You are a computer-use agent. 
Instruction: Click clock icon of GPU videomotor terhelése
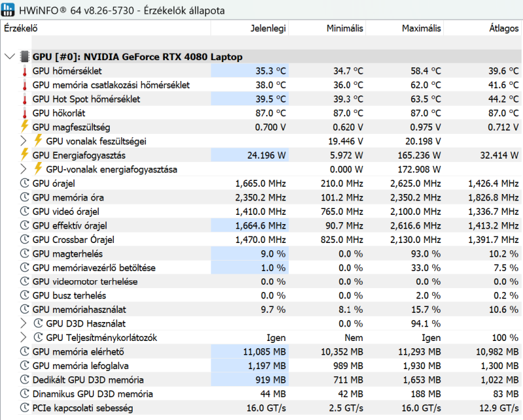tap(25, 282)
